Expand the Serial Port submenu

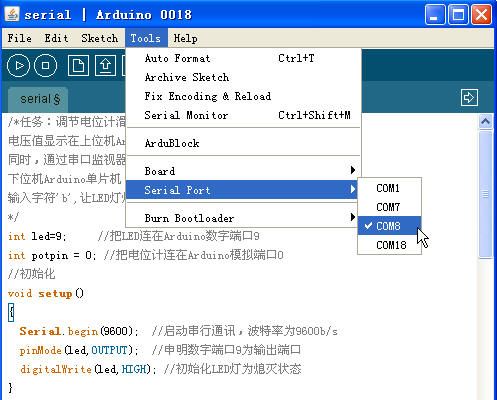243,190
